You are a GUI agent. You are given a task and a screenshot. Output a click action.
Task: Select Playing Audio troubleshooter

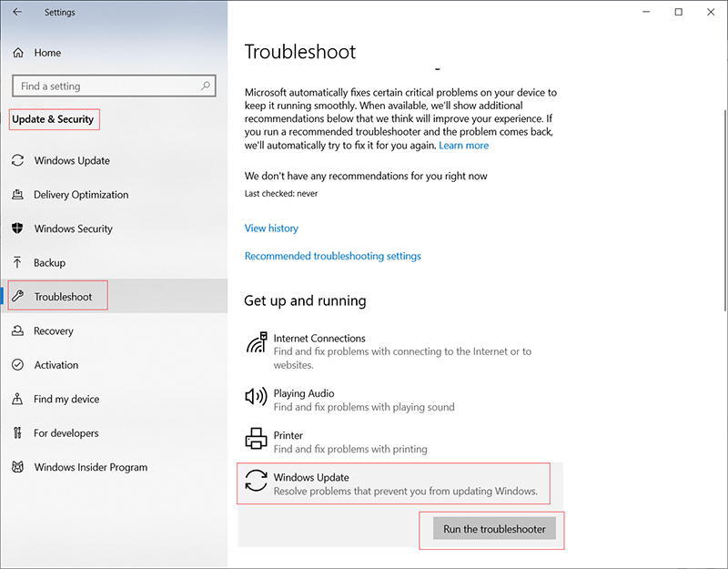[x=400, y=400]
